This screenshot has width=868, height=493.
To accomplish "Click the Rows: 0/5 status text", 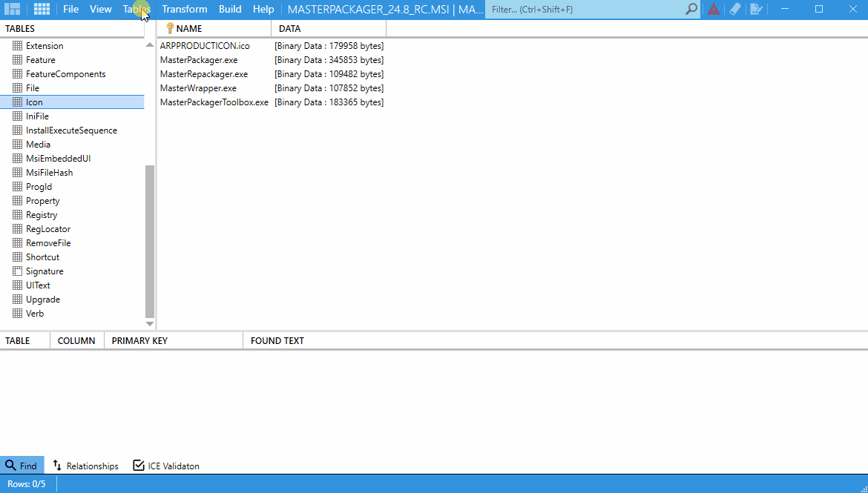I will coord(27,483).
